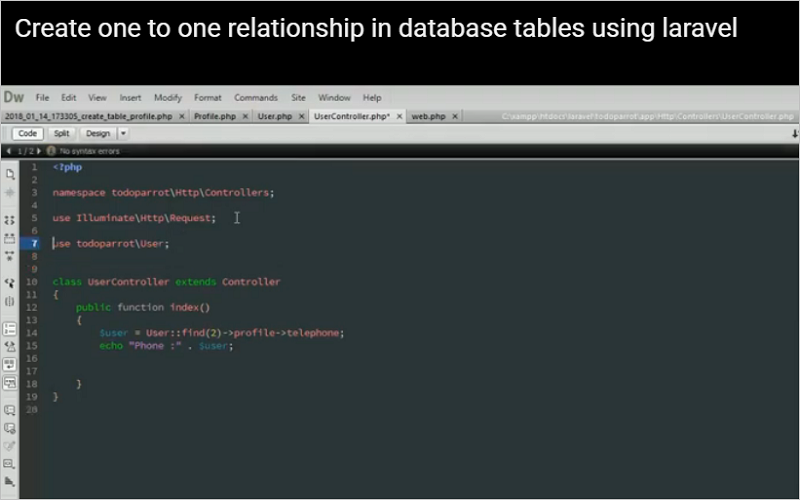The height and width of the screenshot is (500, 800).
Task: Switch to Code view
Action: coord(28,133)
